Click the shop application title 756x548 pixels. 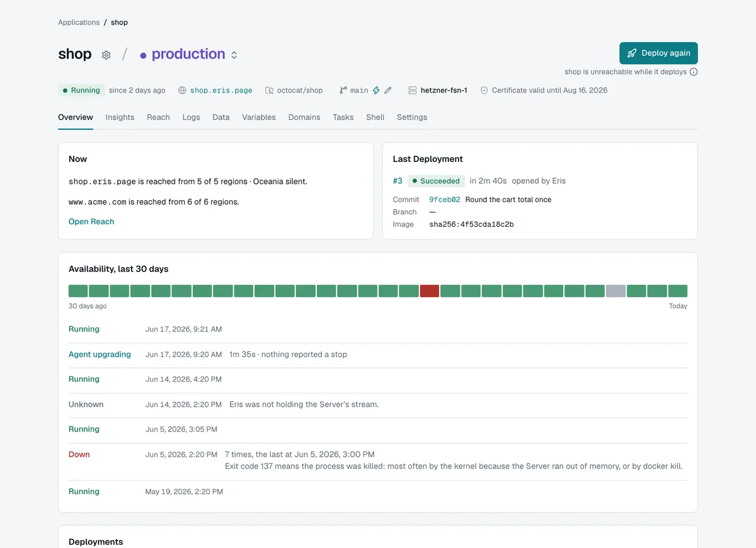pos(75,54)
